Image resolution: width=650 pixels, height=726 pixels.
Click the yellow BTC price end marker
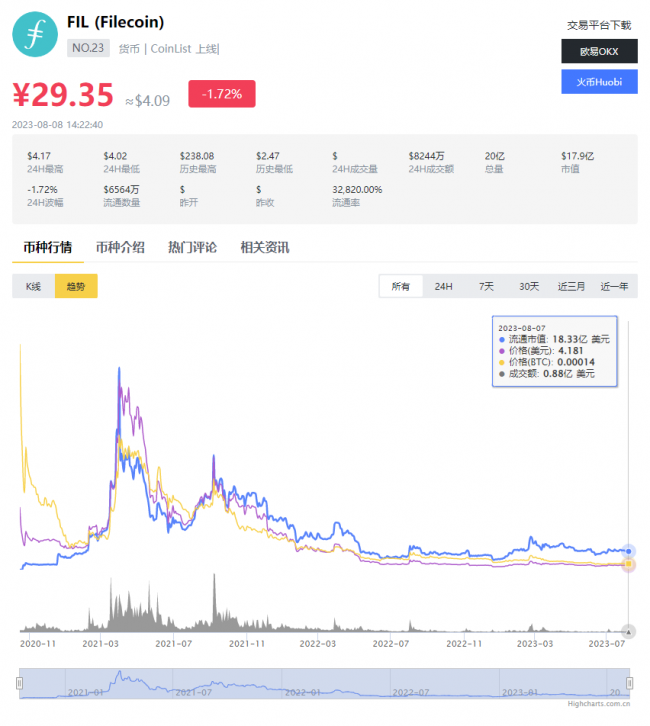click(628, 564)
